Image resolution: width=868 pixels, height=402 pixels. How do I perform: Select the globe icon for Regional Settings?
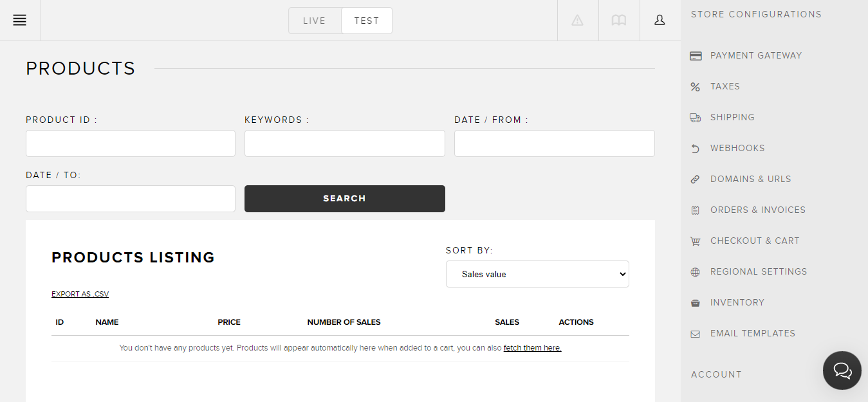click(x=695, y=271)
